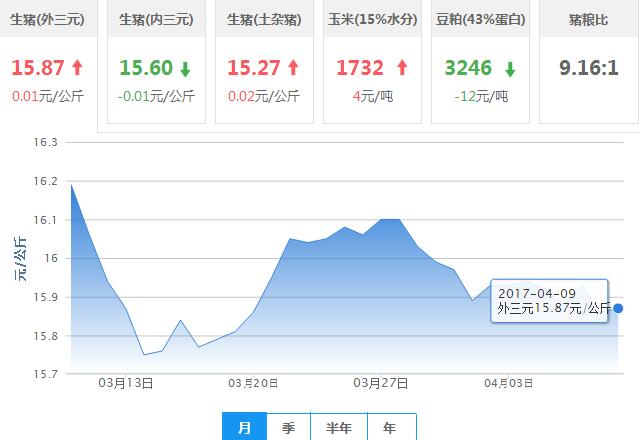Switch to the 生猪(内三元) tab
This screenshot has width=639, height=440.
click(x=155, y=20)
